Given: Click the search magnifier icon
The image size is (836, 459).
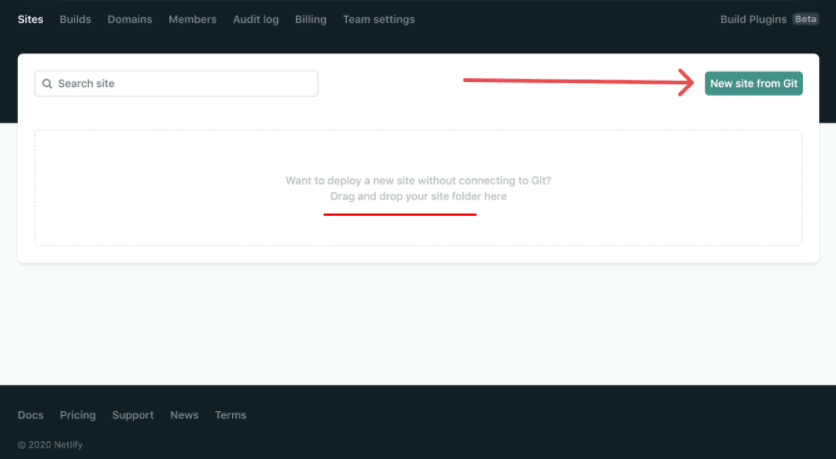Looking at the screenshot, I should pyautogui.click(x=47, y=84).
